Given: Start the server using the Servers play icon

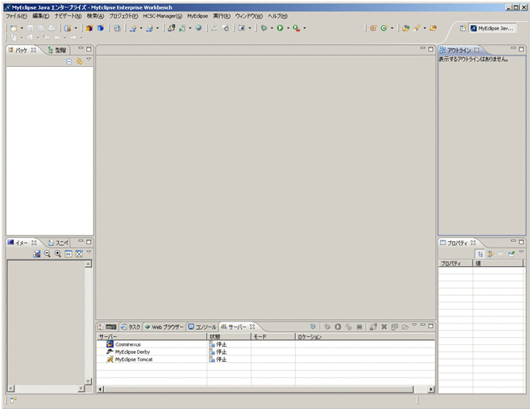Looking at the screenshot, I should [x=338, y=327].
